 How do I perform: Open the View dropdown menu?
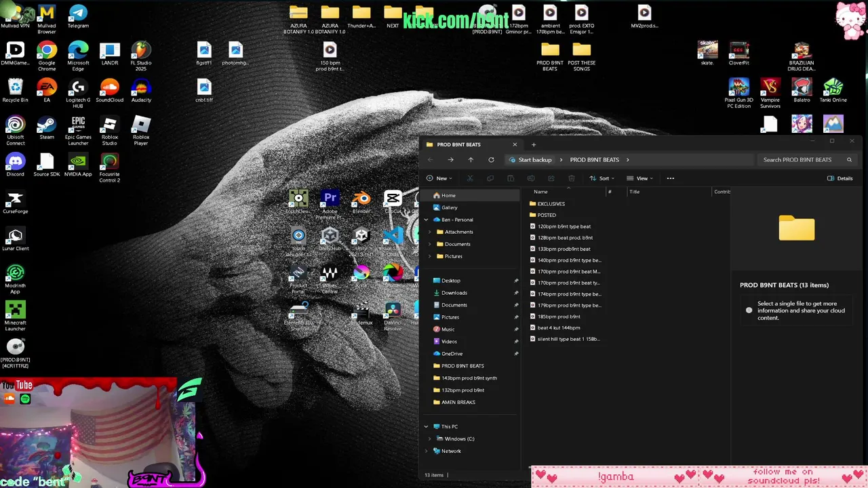tap(639, 178)
